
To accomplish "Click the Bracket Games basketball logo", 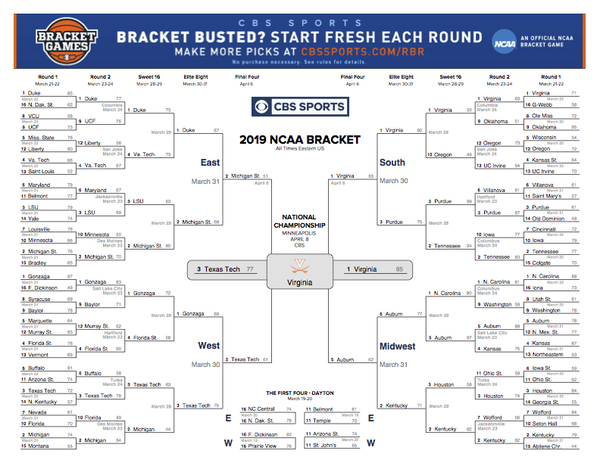I will click(x=67, y=41).
